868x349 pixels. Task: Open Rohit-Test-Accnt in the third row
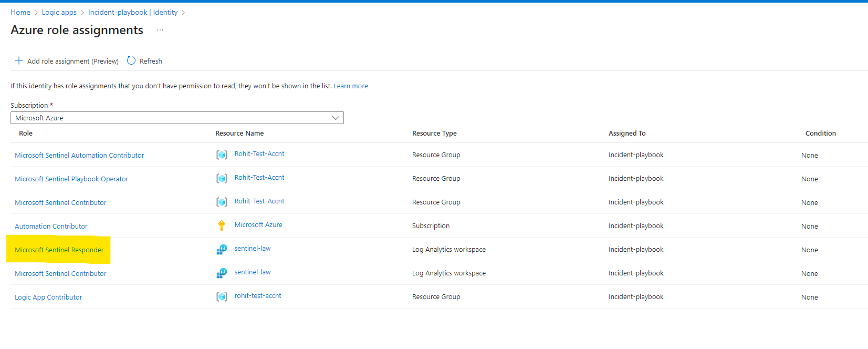point(259,201)
